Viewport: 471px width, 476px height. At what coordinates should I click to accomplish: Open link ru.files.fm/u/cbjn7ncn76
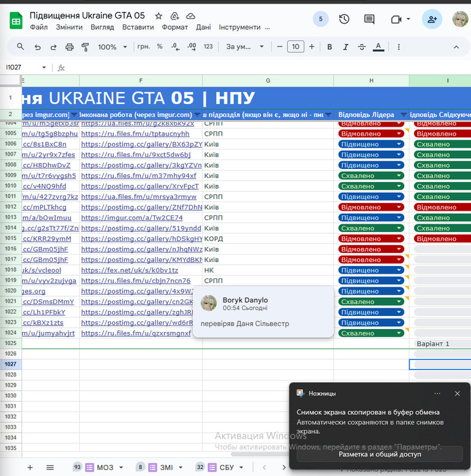(136, 281)
